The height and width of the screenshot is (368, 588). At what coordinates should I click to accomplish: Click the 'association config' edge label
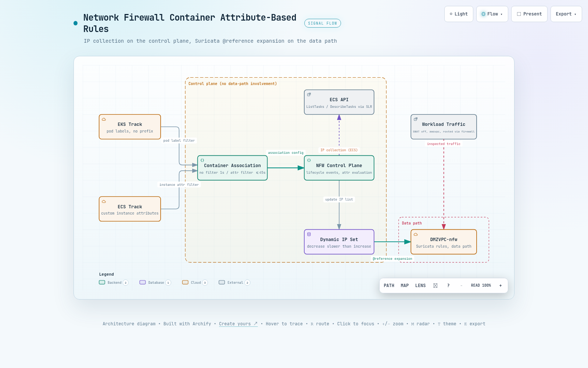pos(286,153)
